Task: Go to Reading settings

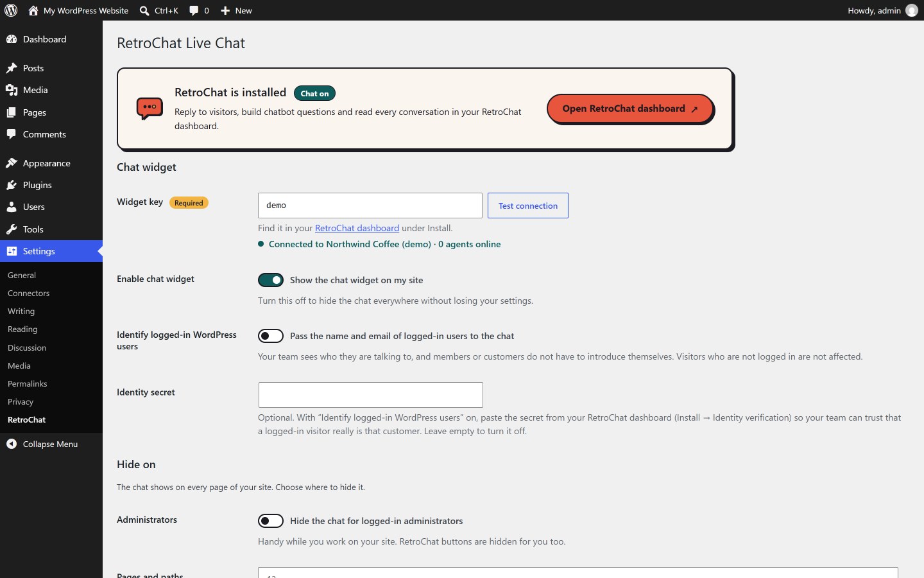Action: point(22,329)
